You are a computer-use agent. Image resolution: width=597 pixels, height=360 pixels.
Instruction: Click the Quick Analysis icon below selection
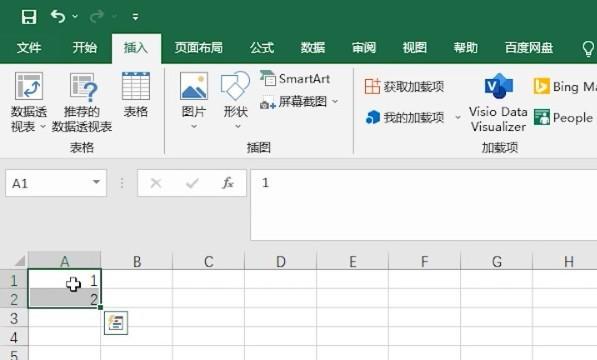point(116,323)
